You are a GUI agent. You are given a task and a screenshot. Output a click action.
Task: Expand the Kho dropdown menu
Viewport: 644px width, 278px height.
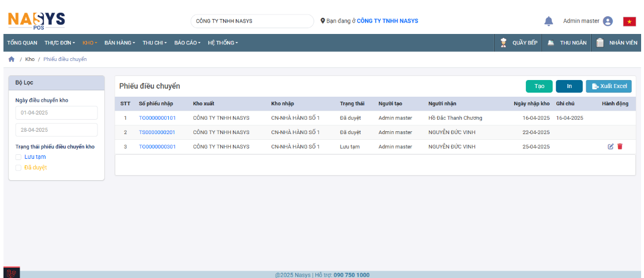pos(90,43)
